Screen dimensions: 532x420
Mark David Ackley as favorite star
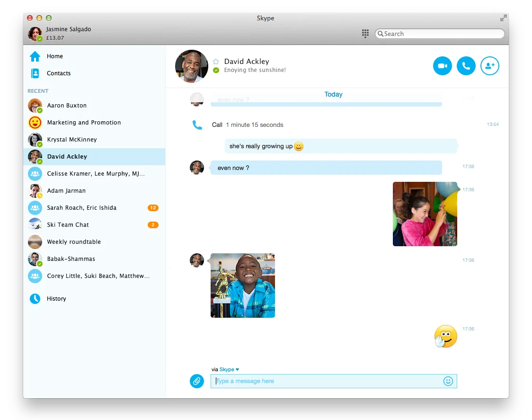coord(216,62)
